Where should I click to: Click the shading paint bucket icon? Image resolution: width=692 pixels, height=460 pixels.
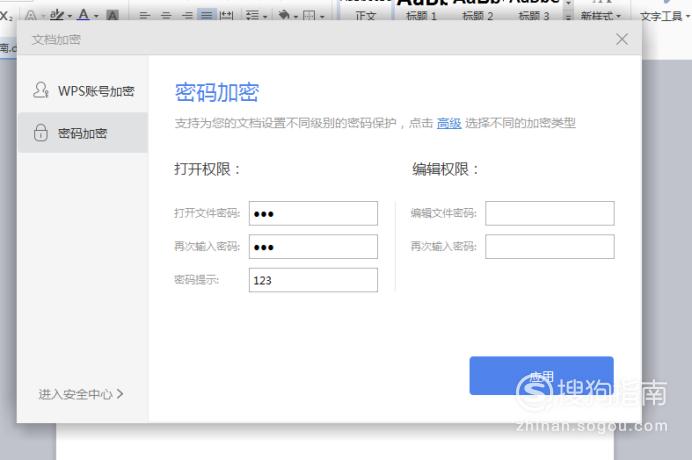click(284, 16)
